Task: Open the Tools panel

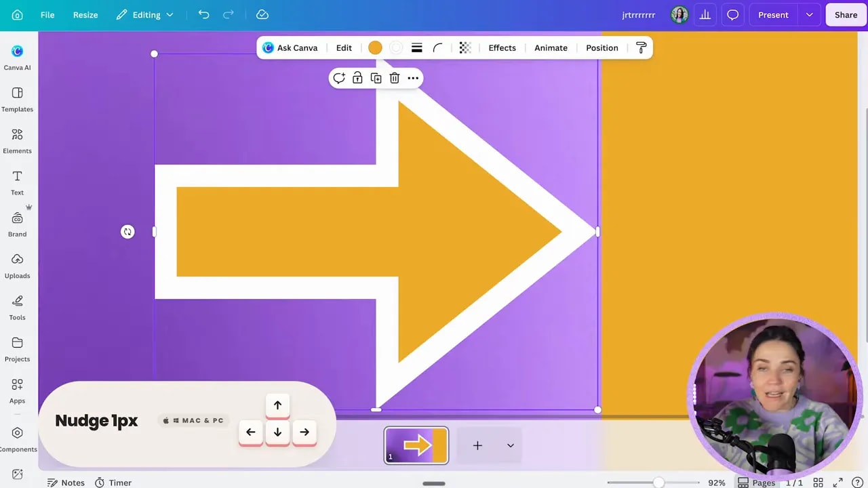Action: [x=18, y=308]
